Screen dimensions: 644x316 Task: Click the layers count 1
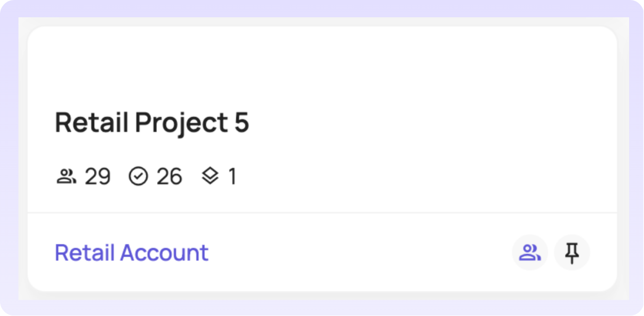point(232,177)
